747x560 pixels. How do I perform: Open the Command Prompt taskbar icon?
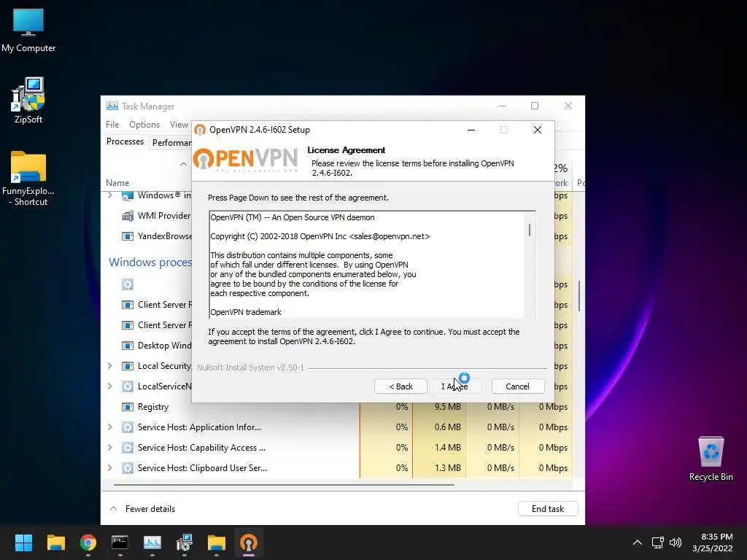120,542
